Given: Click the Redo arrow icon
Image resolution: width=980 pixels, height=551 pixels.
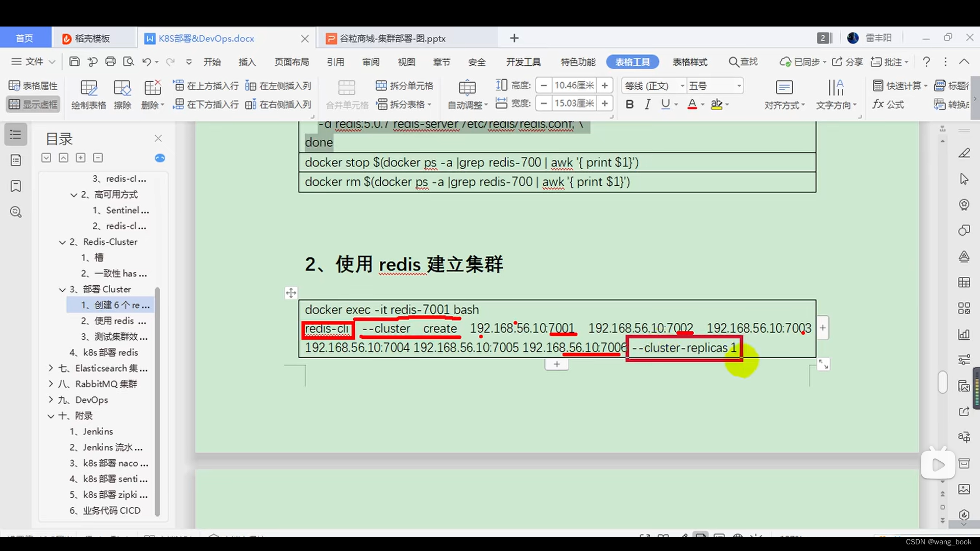Looking at the screenshot, I should tap(170, 62).
